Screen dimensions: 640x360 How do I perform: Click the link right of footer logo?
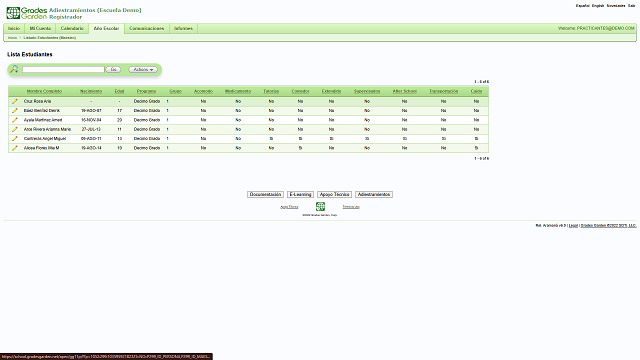pos(351,207)
